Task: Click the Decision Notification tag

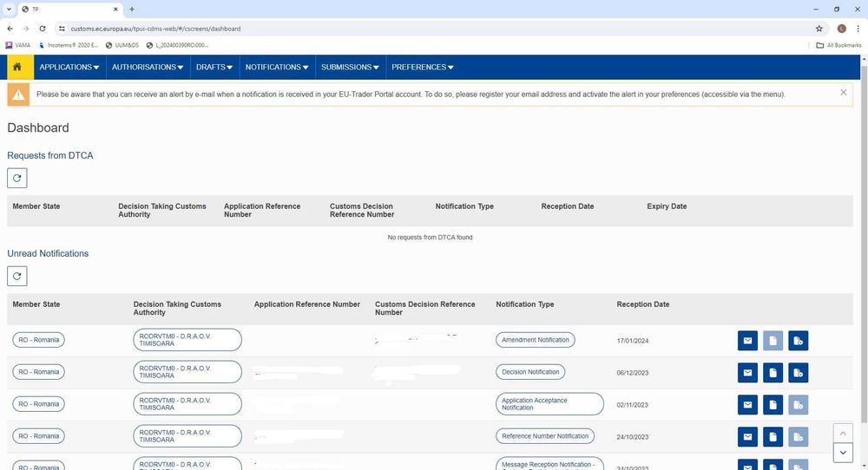Action: coord(530,372)
